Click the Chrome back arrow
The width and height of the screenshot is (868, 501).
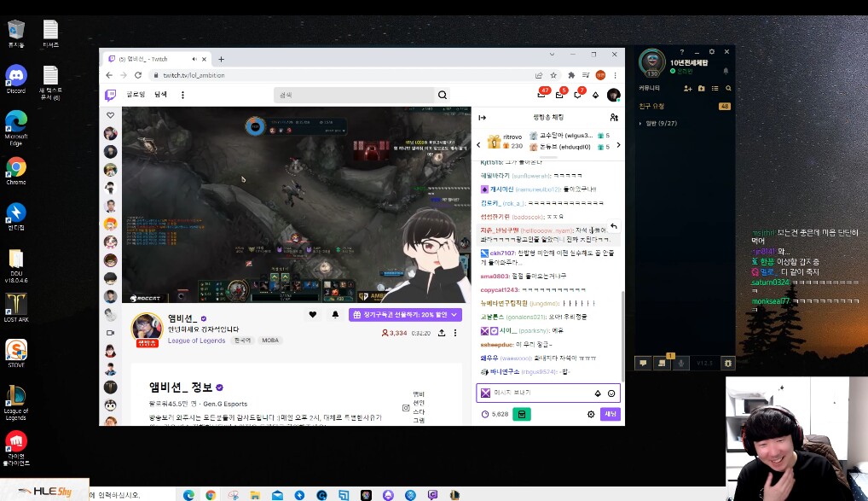coord(109,75)
